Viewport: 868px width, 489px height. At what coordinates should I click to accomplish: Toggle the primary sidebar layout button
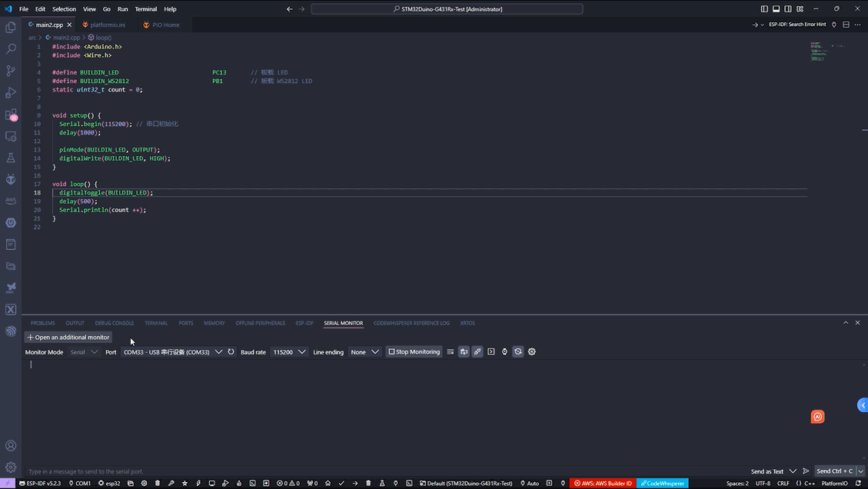click(x=763, y=9)
